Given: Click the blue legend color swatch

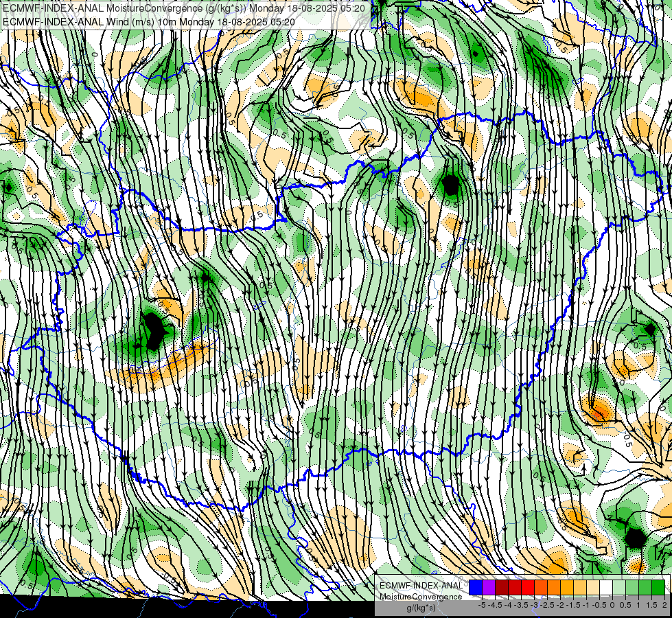Looking at the screenshot, I should pos(476,588).
